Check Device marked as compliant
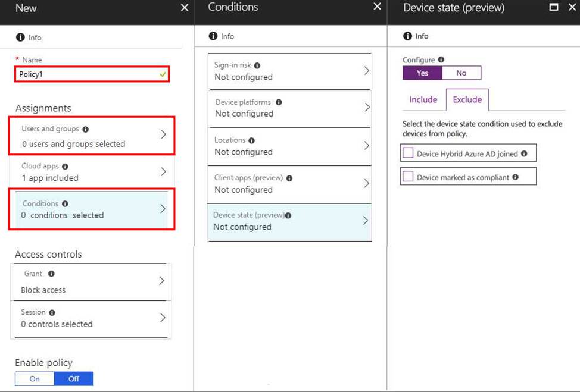 (x=408, y=177)
